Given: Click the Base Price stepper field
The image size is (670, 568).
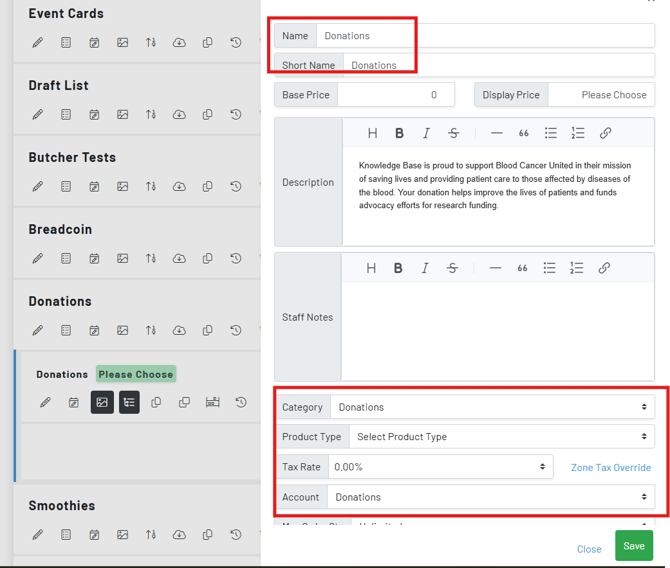Looking at the screenshot, I should [395, 95].
